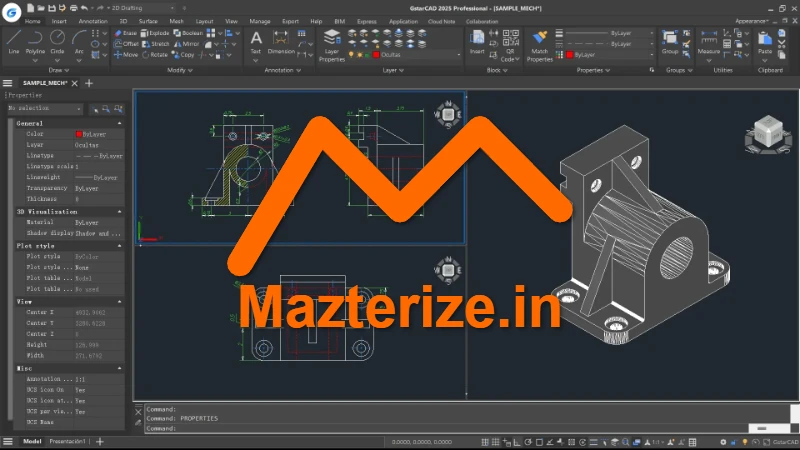Open the Manage ribbon tab
Screen dimensions: 800x450
(260, 21)
